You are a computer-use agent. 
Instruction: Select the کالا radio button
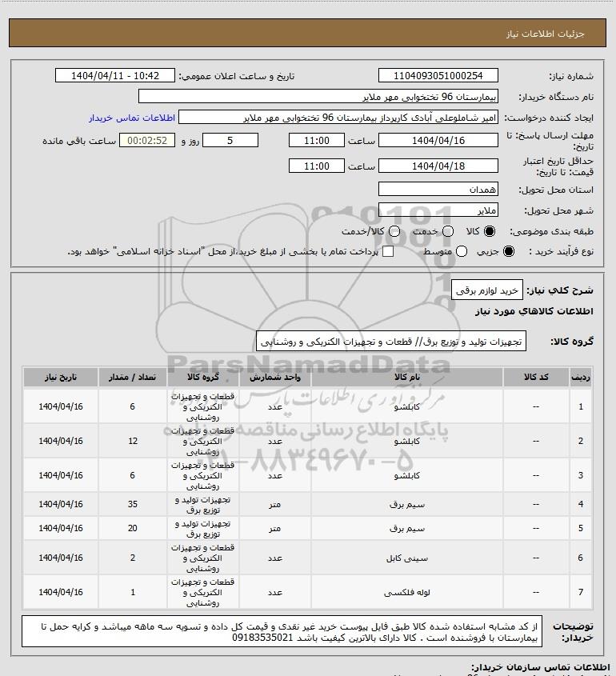[x=490, y=231]
